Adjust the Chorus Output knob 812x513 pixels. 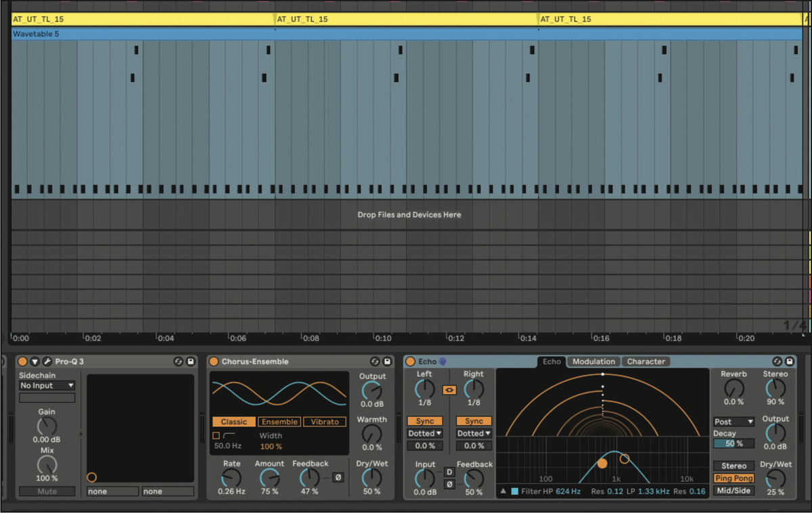pyautogui.click(x=371, y=391)
